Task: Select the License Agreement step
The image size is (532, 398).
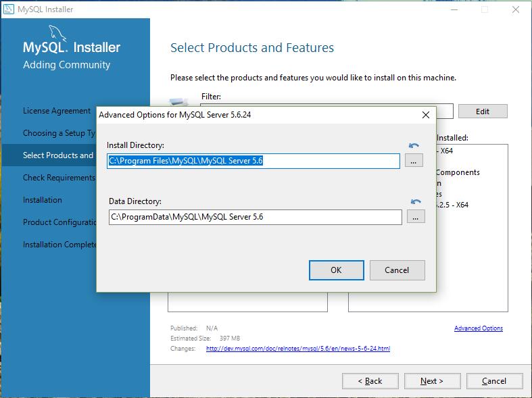Action: tap(57, 111)
